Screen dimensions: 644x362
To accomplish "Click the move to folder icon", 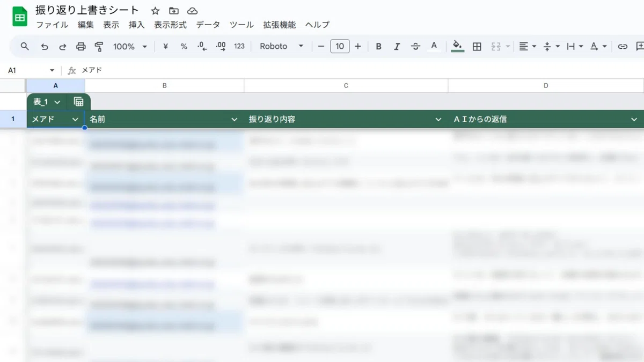I will click(174, 11).
